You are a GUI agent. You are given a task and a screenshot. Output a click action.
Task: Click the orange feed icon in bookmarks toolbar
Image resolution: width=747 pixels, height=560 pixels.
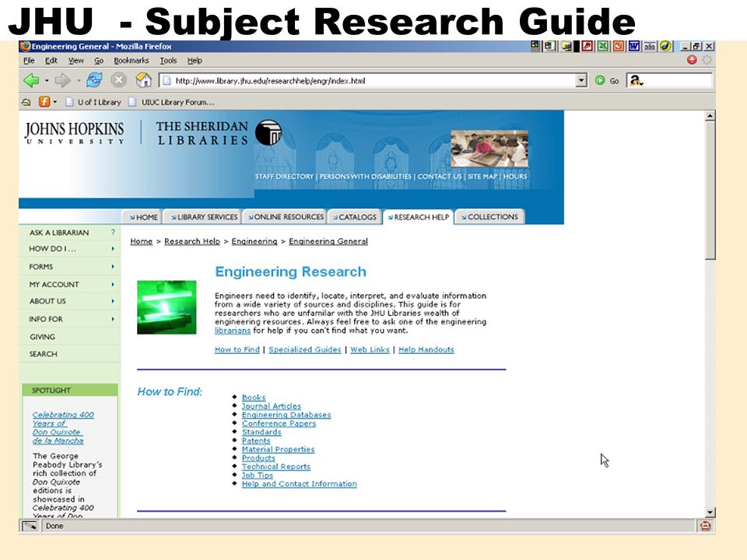[x=44, y=101]
